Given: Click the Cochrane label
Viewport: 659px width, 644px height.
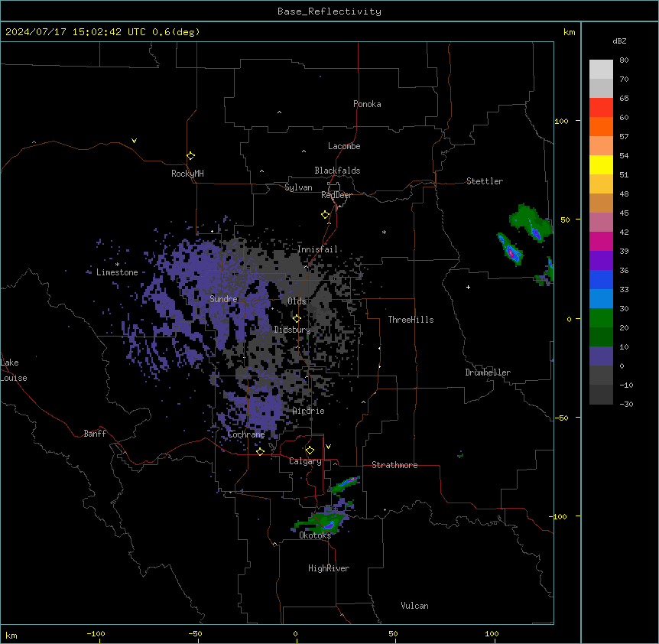Looking at the screenshot, I should 246,434.
